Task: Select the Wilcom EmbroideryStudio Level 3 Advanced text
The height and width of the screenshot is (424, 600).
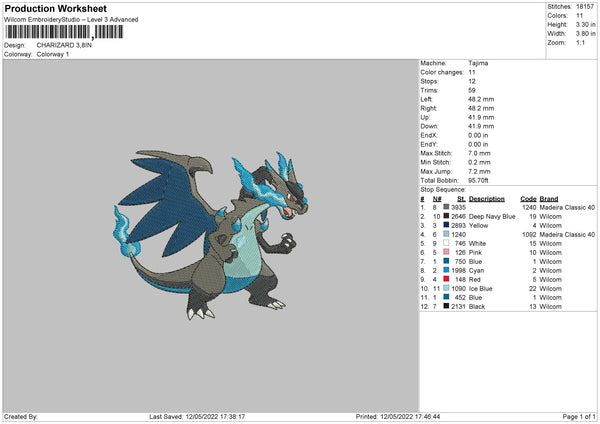Action: 71,20
